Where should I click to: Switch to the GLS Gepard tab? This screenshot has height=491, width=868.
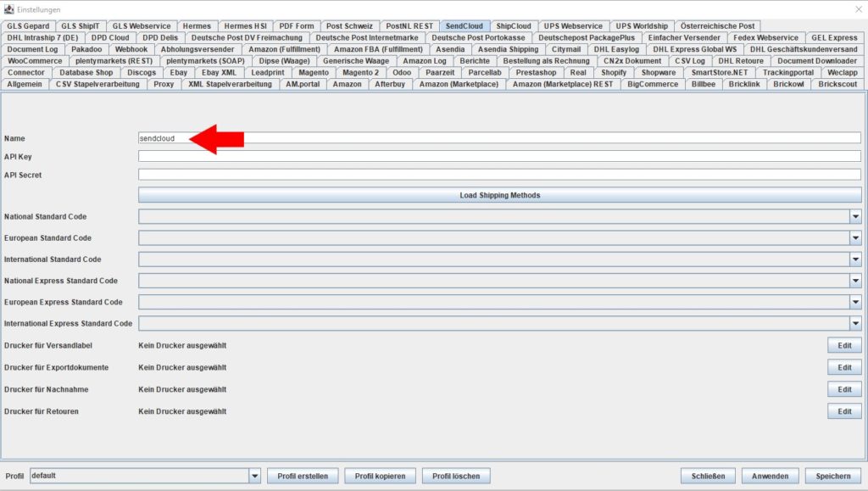(28, 26)
